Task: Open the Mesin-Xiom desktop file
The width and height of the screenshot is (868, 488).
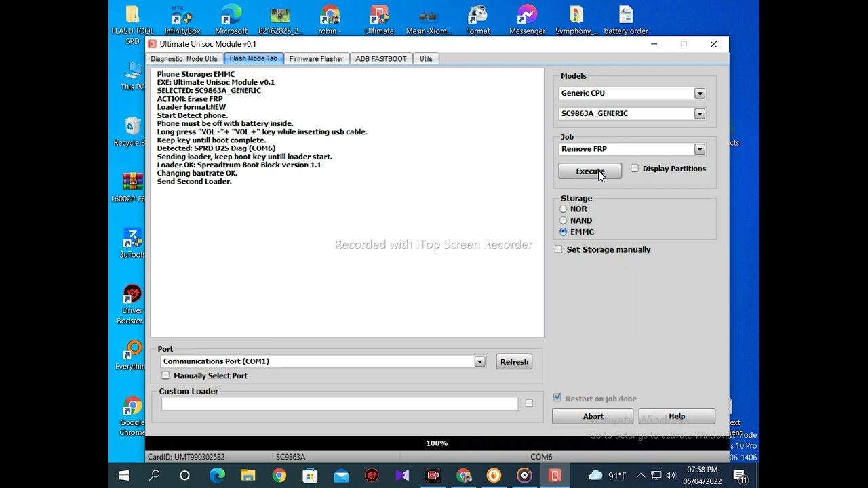Action: 428,20
